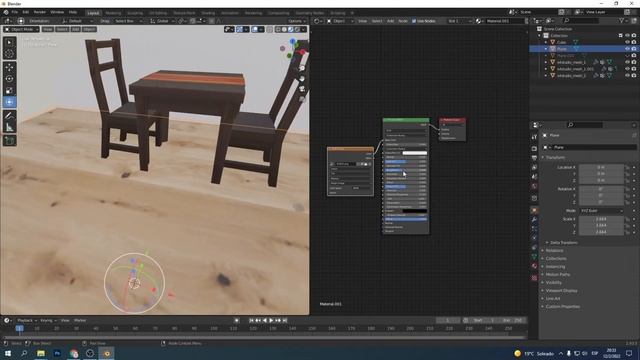Open the Physics properties tab
The image size is (640, 360).
(534, 238)
